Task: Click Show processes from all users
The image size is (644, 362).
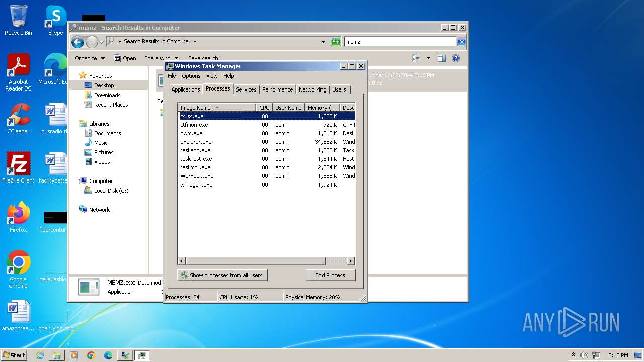Action: (222, 275)
